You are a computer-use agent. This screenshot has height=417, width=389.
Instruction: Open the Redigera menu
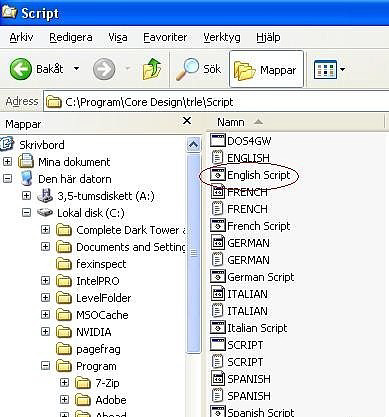point(71,37)
